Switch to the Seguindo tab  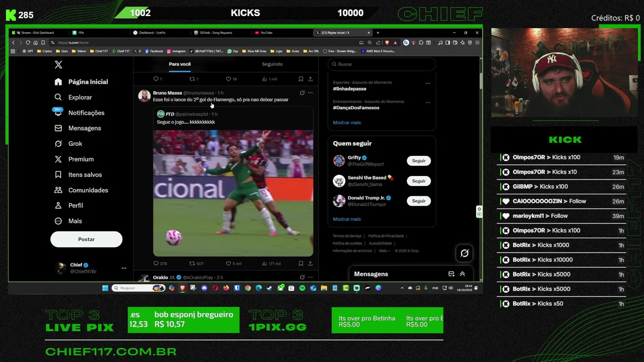pos(272,64)
